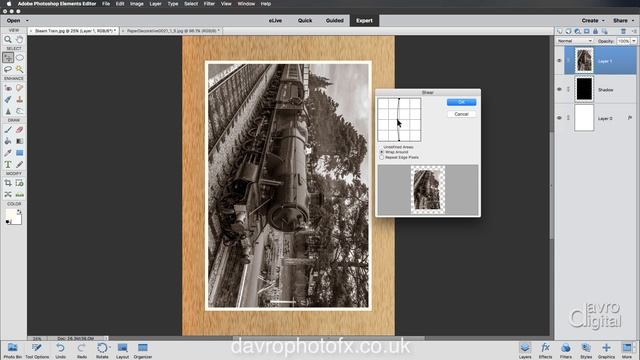The height and width of the screenshot is (360, 640).
Task: Select the Lasso tool
Action: coord(8,69)
